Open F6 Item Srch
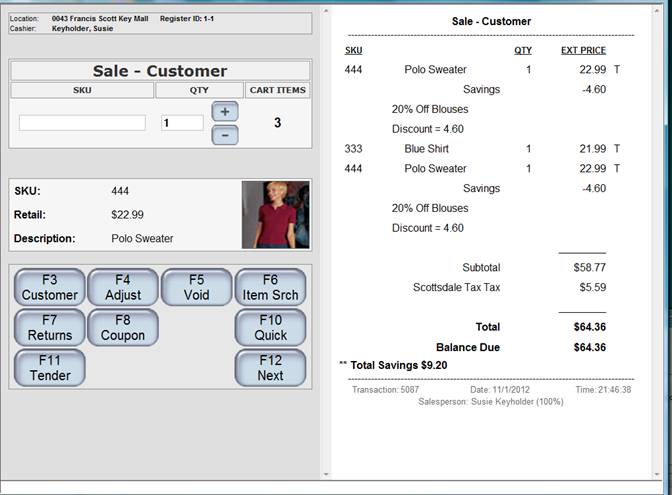 (270, 287)
